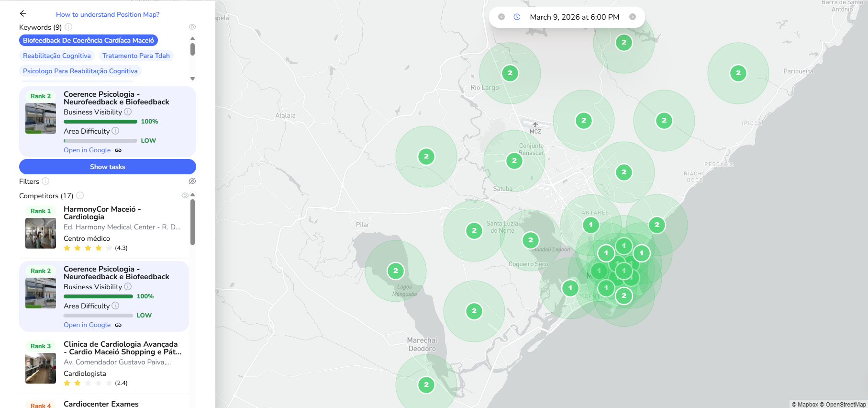The image size is (868, 408).
Task: Click competitors list scroll-up arrow
Action: point(192,195)
